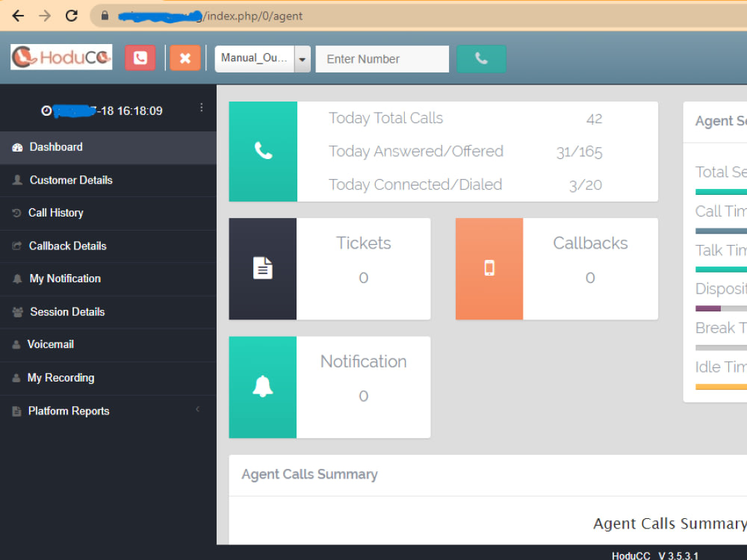Screen dimensions: 747x560
Task: Click the browser back arrow
Action: click(x=18, y=16)
